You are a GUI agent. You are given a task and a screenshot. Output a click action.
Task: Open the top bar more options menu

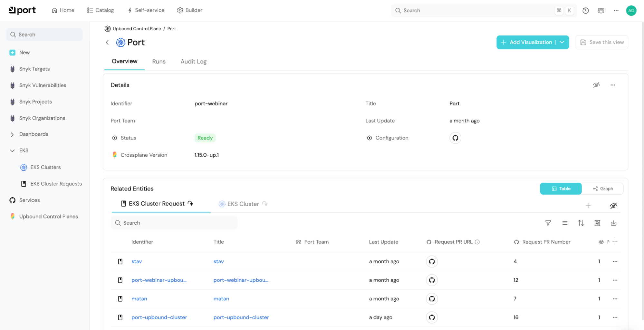point(616,10)
